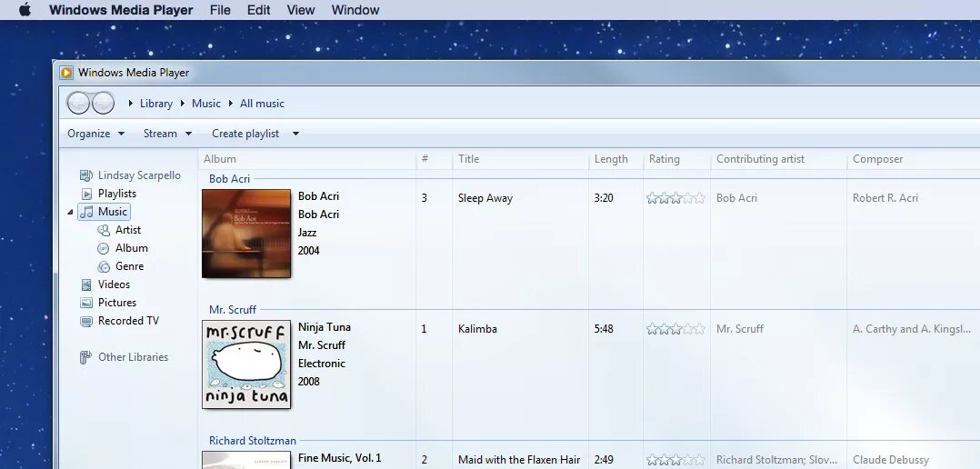Viewport: 980px width, 469px height.
Task: Select Lindsay Scarpello library icon
Action: [x=86, y=175]
